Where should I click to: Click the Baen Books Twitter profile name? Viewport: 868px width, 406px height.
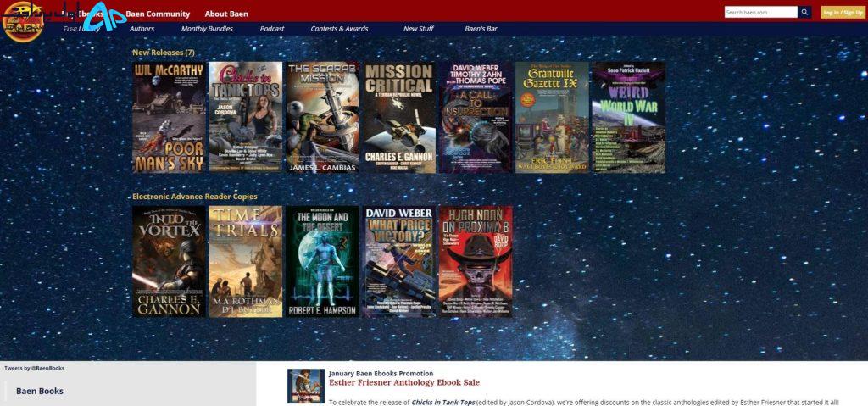(x=40, y=391)
